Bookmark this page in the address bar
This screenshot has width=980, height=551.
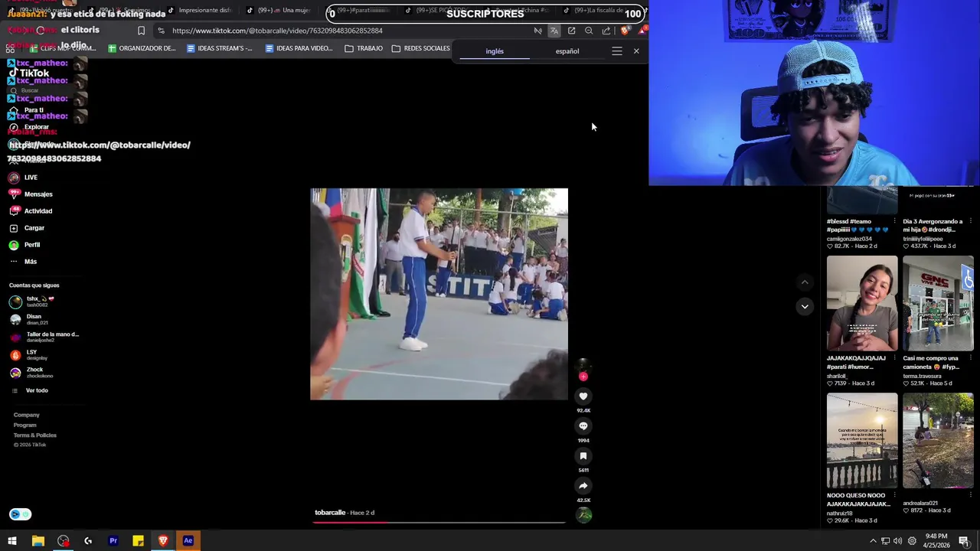coord(141,31)
